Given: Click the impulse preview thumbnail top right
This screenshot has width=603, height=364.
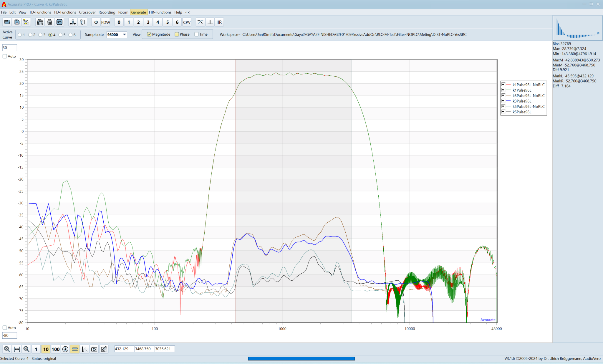Looking at the screenshot, I should click(577, 28).
